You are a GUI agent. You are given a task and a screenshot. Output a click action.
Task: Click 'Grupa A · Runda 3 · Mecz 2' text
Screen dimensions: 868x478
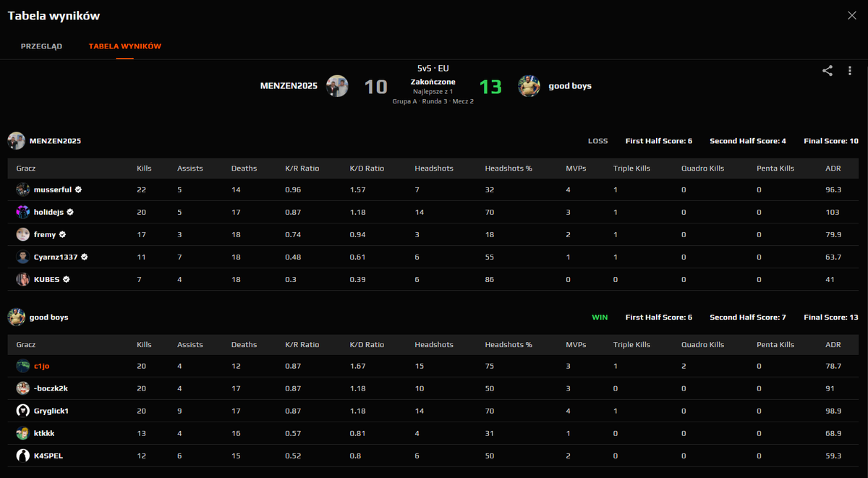433,101
